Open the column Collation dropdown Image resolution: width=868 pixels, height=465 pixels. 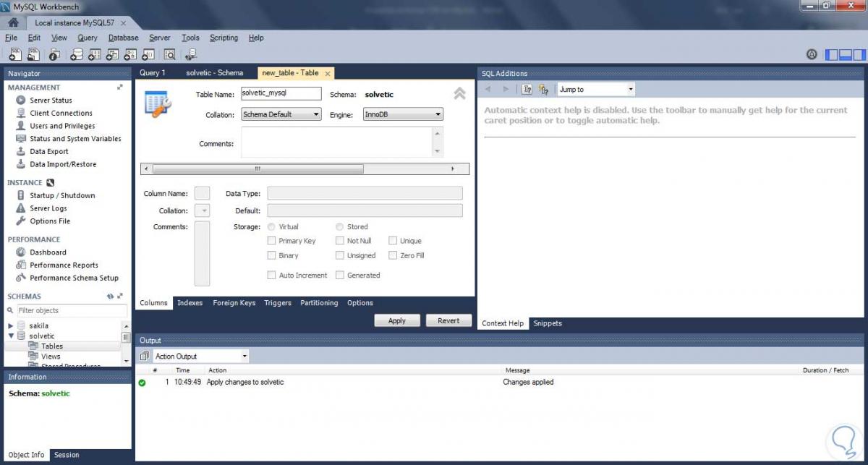click(203, 210)
